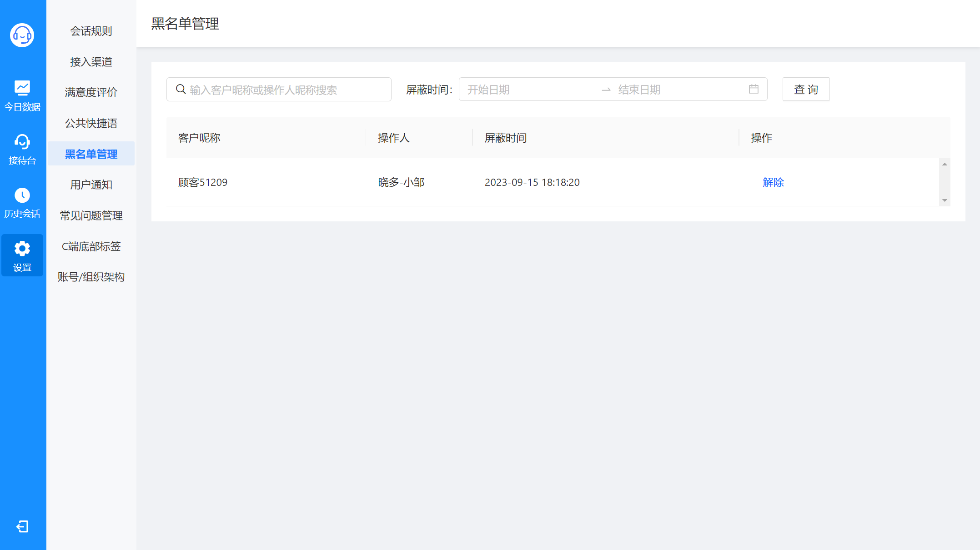Open 接待台 reception desk in sidebar
This screenshot has height=550, width=980.
pyautogui.click(x=22, y=150)
